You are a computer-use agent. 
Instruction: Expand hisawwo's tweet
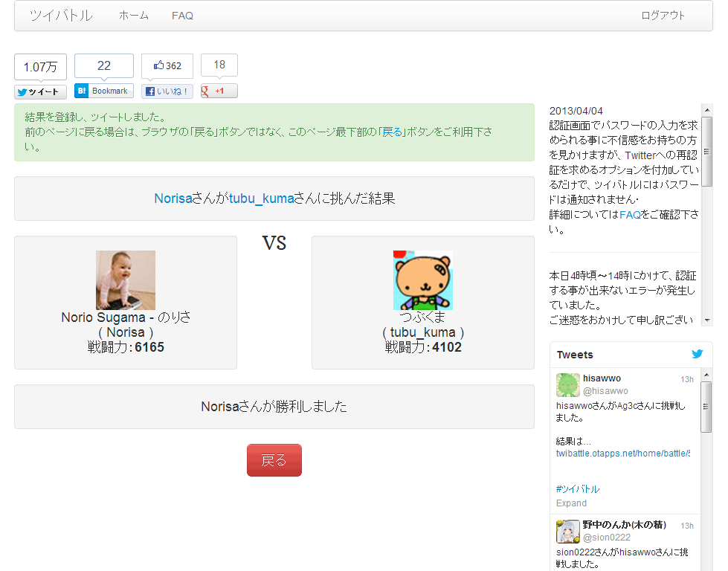571,503
